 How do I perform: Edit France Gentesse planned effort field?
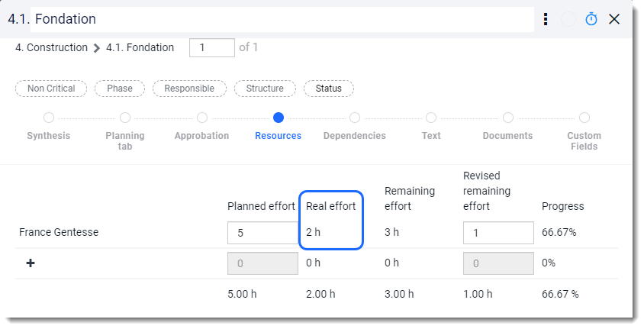click(262, 233)
